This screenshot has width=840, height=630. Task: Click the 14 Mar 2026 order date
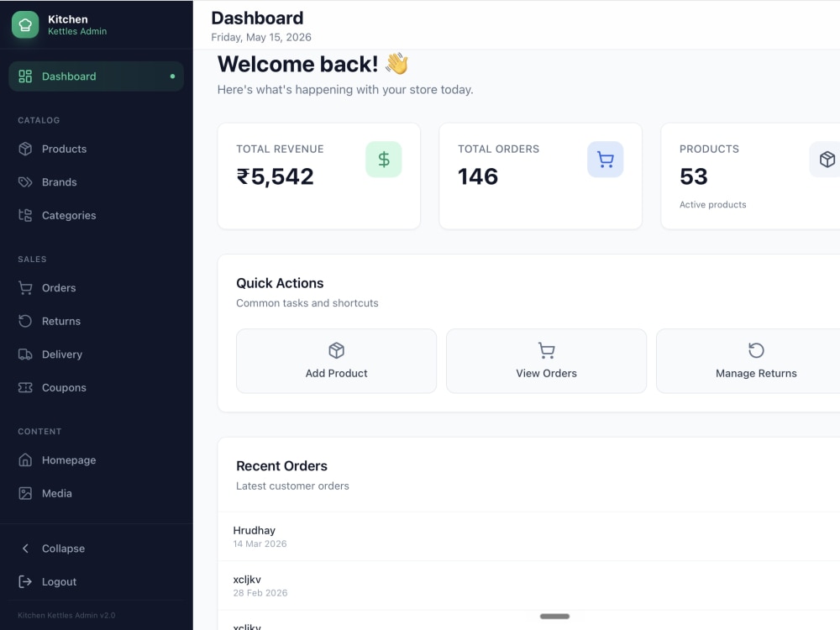260,543
